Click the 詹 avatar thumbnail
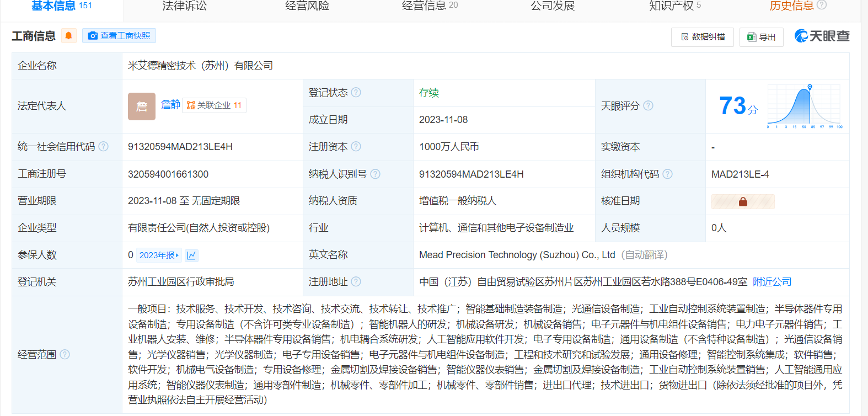 tap(142, 106)
